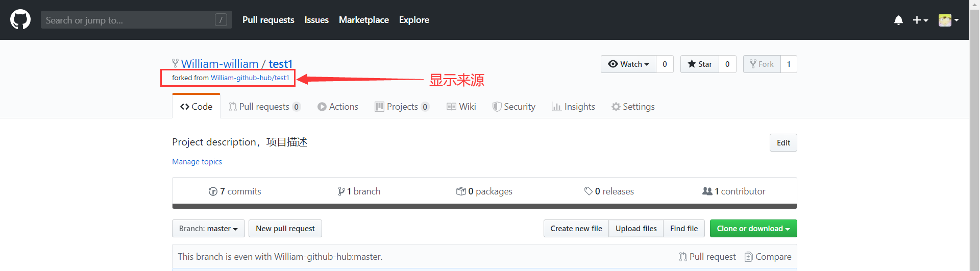View 1 branch list
The image size is (980, 271).
pos(359,191)
